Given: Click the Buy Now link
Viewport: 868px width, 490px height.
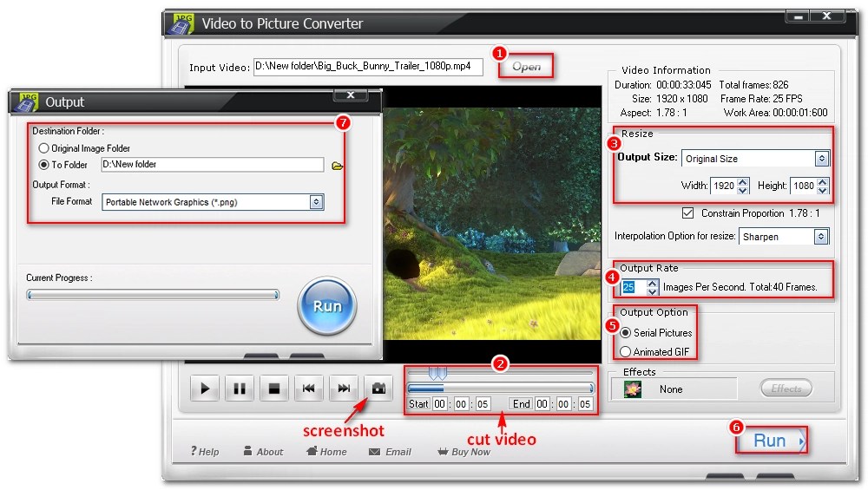Looking at the screenshot, I should point(464,452).
